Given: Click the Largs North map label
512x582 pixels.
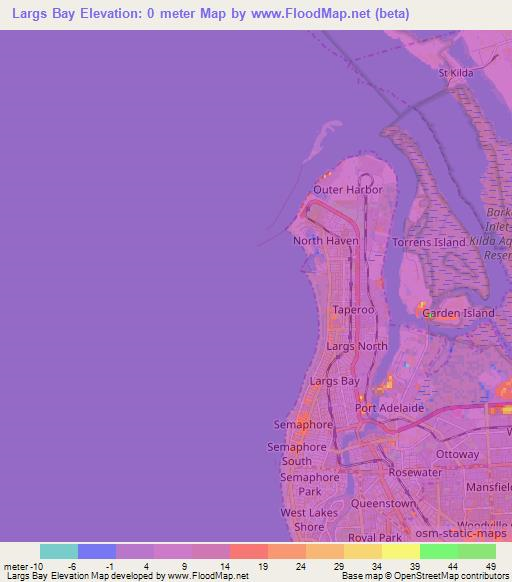Looking at the screenshot, I should 357,346.
